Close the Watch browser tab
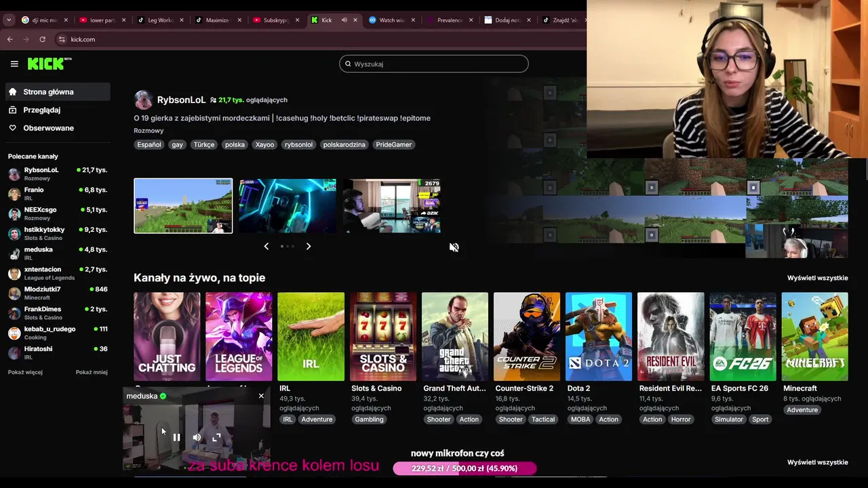Image resolution: width=868 pixels, height=488 pixels. point(414,20)
